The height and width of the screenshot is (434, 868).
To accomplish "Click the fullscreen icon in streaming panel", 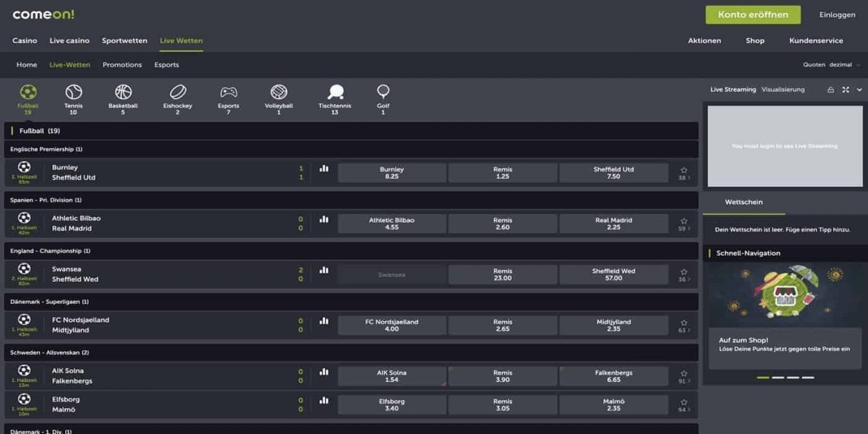I will [846, 90].
